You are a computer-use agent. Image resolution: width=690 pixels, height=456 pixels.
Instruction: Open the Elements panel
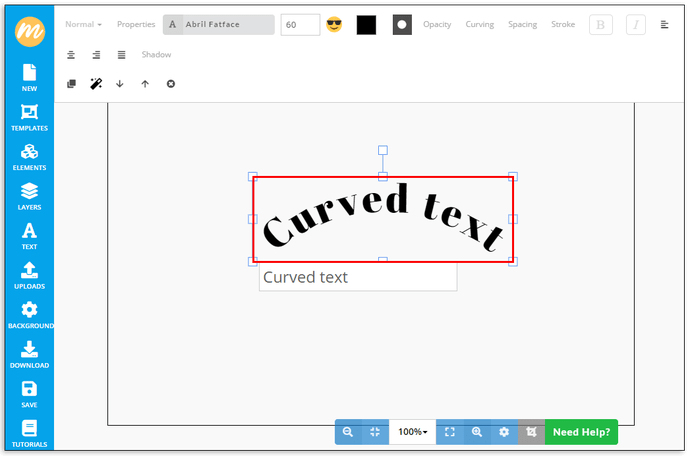[29, 157]
